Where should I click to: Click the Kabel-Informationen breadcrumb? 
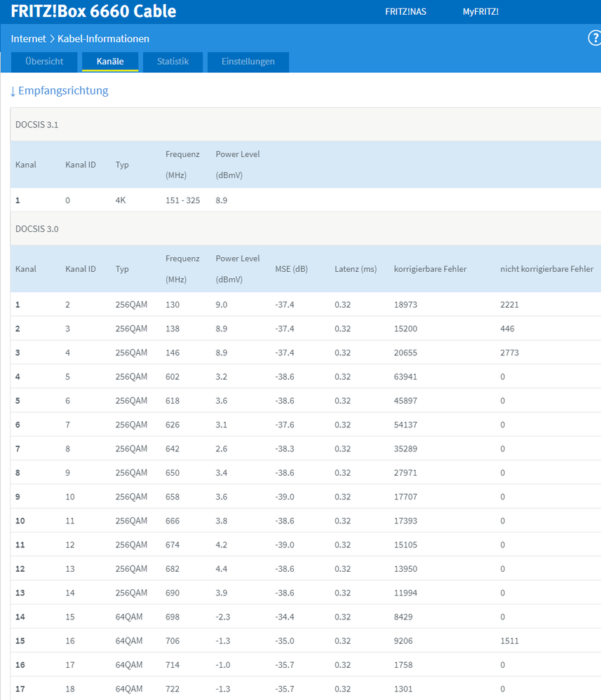(103, 39)
